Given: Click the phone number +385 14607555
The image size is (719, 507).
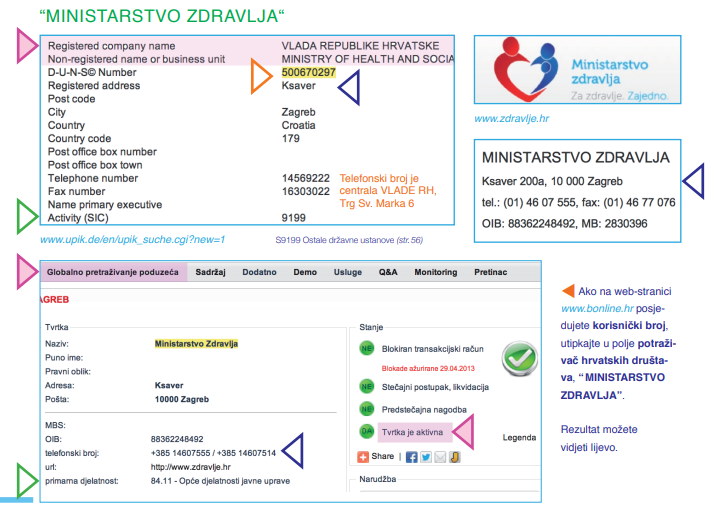Looking at the screenshot, I should click(180, 453).
